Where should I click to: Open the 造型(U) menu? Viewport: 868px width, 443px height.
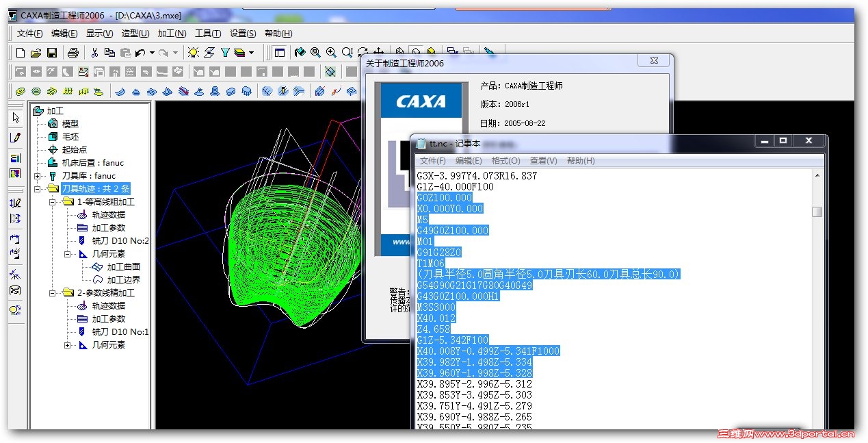click(x=135, y=34)
